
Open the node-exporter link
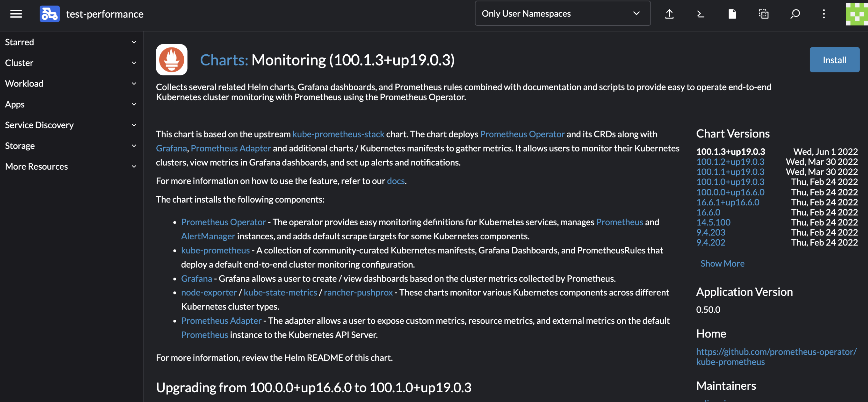click(209, 292)
